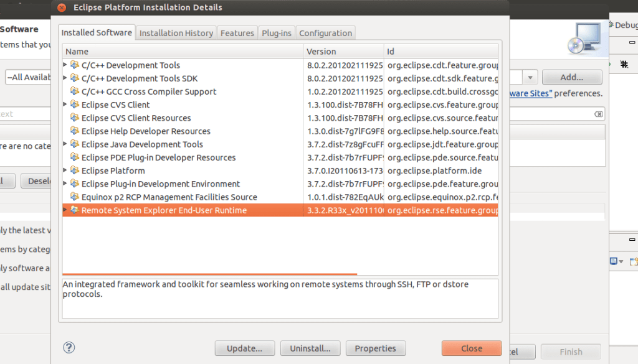This screenshot has width=638, height=364.
Task: Switch to the Configuration tab
Action: tap(325, 33)
